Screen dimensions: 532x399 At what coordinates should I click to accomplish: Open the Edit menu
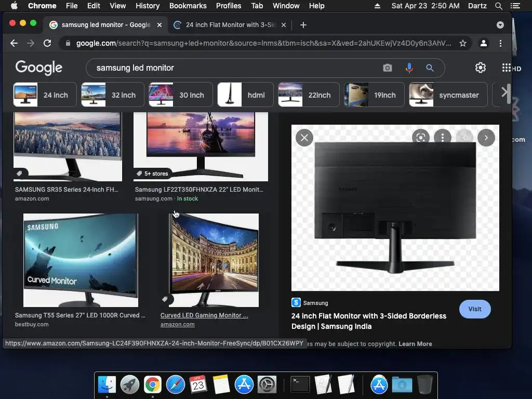(x=94, y=6)
